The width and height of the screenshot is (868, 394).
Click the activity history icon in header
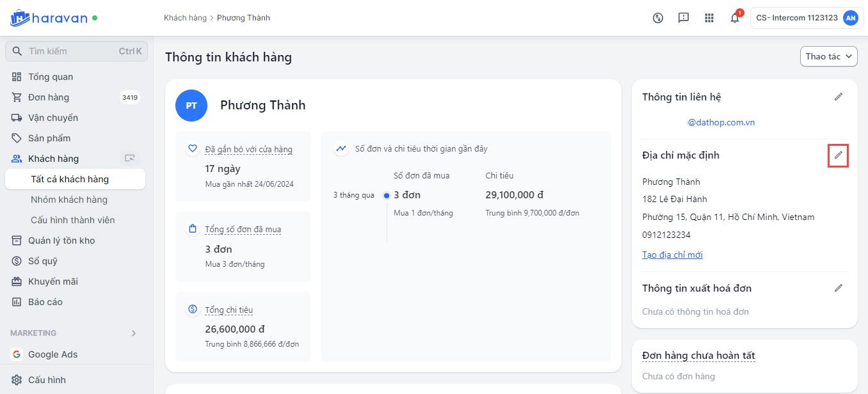click(x=658, y=18)
